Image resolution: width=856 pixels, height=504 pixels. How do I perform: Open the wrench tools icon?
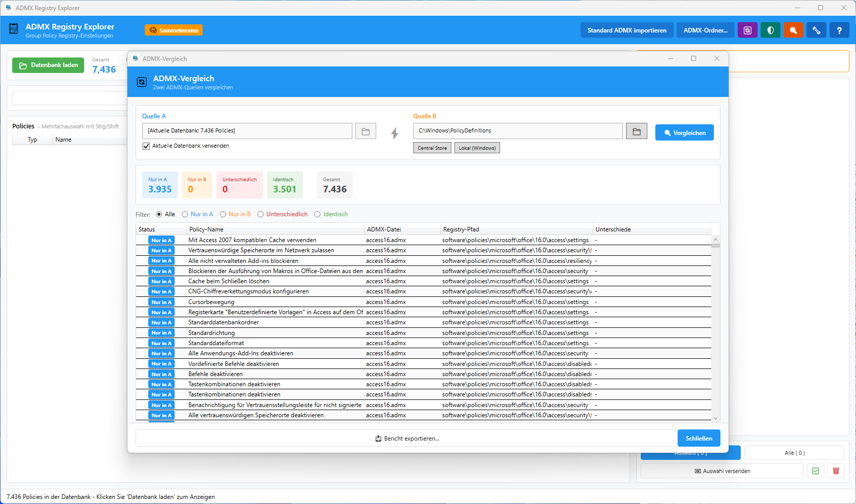(816, 30)
